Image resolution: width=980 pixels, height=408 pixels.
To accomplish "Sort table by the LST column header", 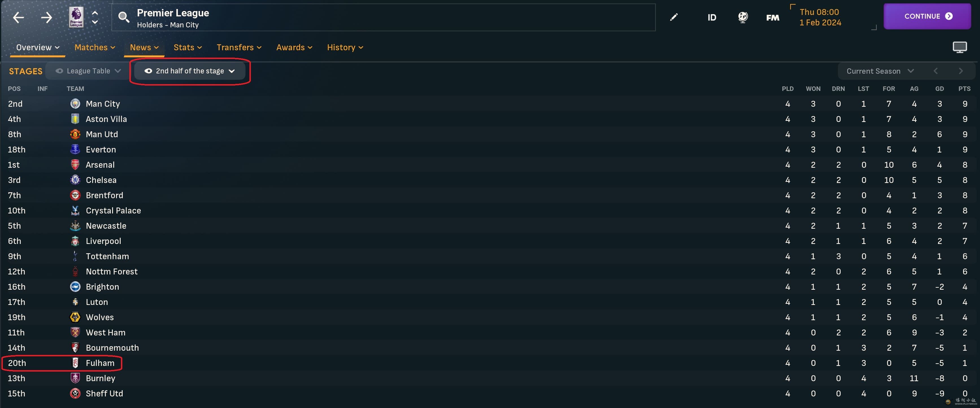I will click(x=863, y=89).
